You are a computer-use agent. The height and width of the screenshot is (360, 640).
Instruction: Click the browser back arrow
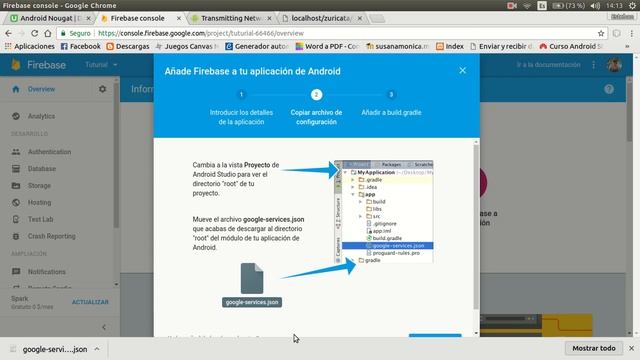click(x=8, y=33)
